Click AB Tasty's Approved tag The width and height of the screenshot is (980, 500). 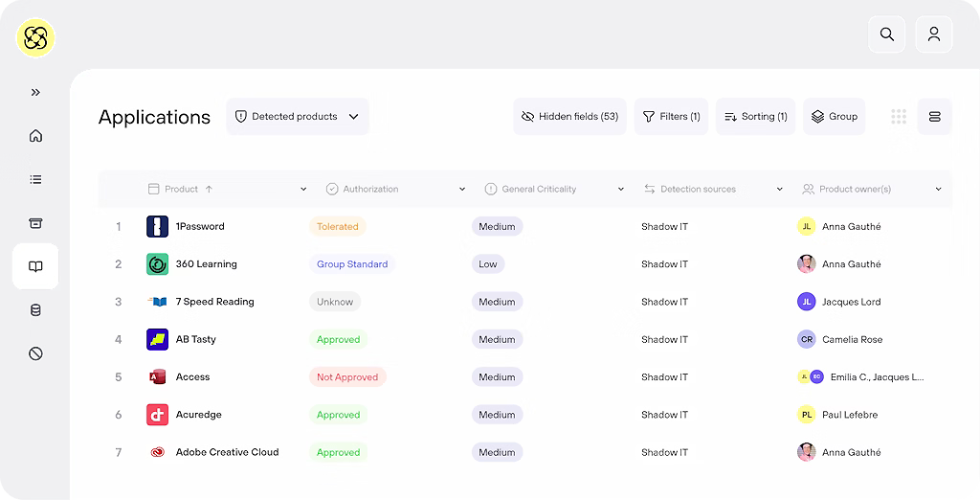pos(338,339)
